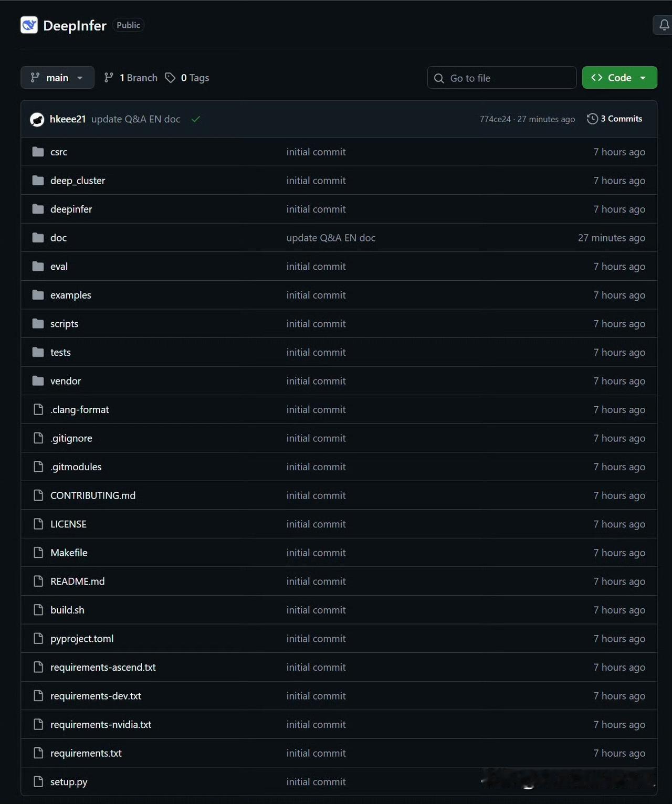The height and width of the screenshot is (804, 672).
Task: Open the doc row's commit message link
Action: point(331,238)
